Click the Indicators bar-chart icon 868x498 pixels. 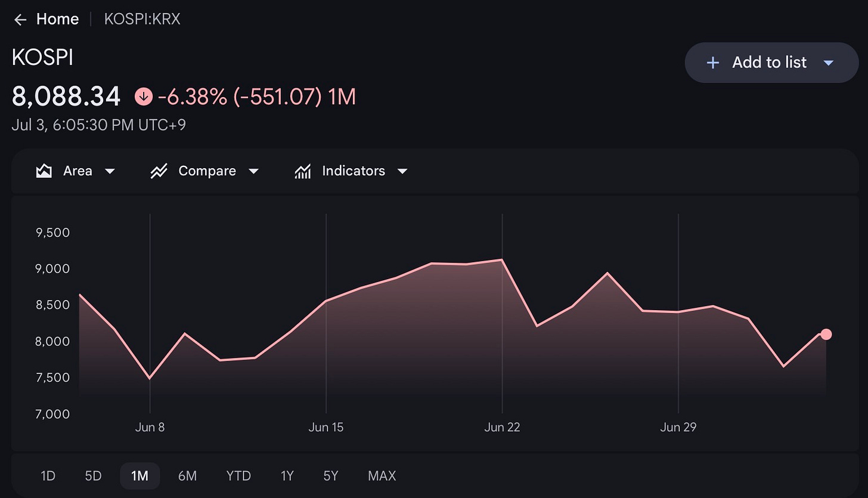pyautogui.click(x=303, y=171)
